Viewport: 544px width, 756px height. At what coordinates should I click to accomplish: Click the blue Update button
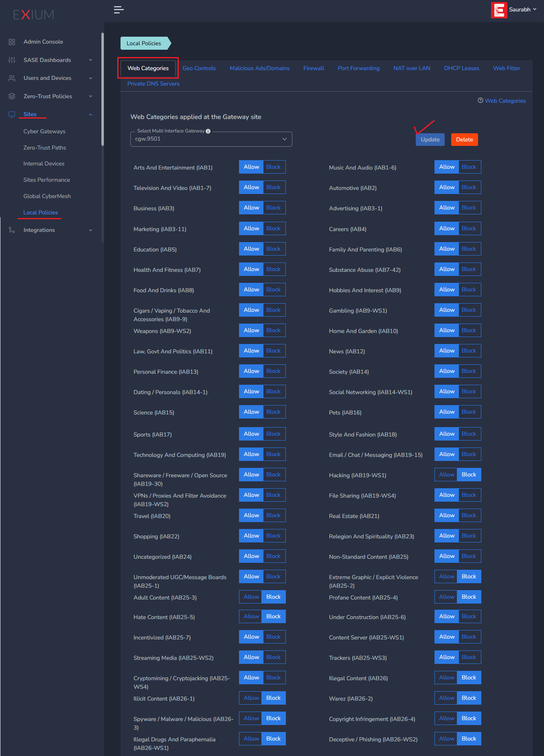(430, 140)
